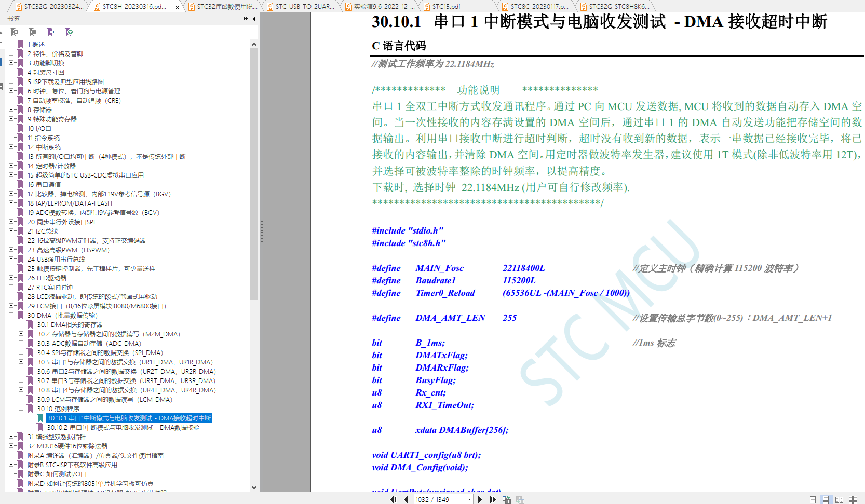Open bookmark 32 MDU16硬件16位乘除法器

[67, 446]
